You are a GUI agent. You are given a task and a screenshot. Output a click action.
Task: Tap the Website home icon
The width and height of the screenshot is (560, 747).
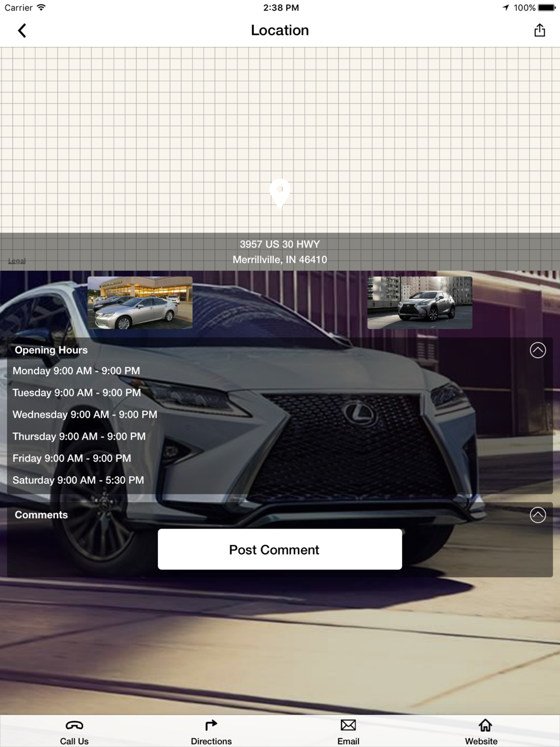[485, 725]
